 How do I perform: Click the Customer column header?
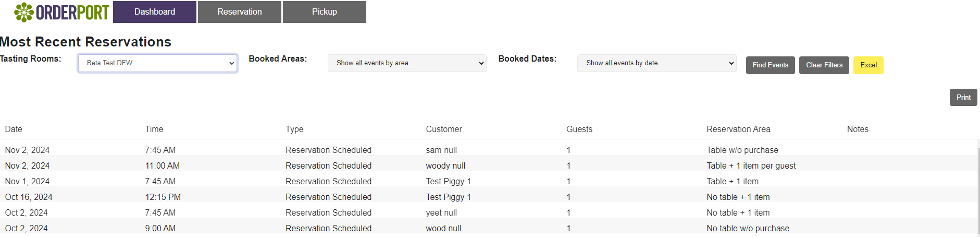[443, 129]
